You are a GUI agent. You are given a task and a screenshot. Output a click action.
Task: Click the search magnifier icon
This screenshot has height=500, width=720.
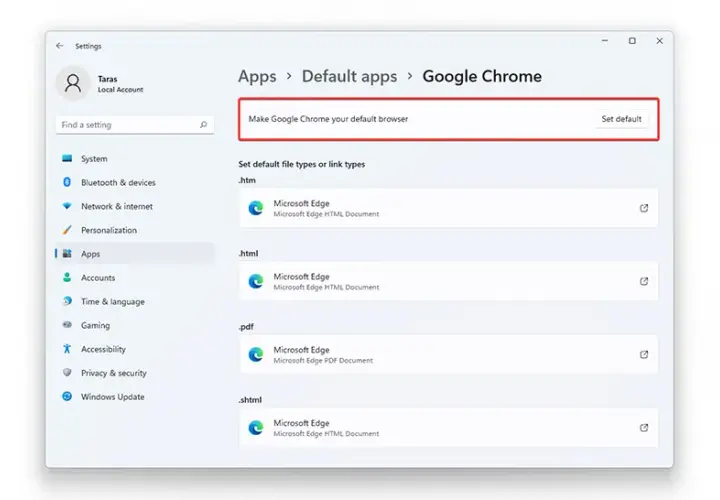pos(203,124)
